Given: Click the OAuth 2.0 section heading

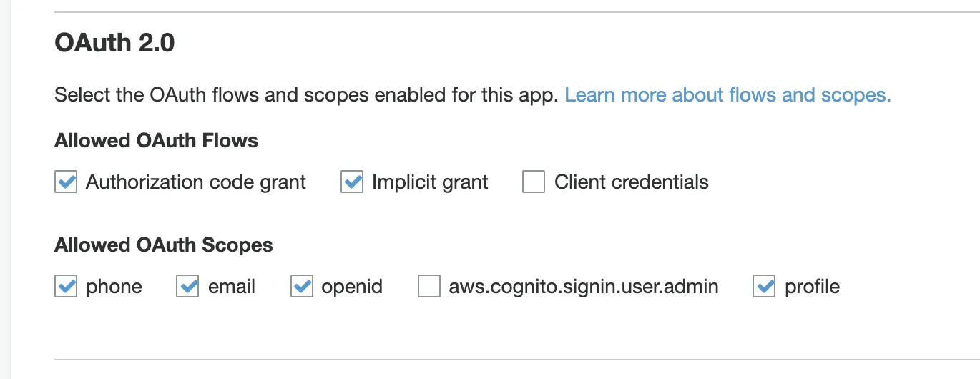Looking at the screenshot, I should click(114, 44).
